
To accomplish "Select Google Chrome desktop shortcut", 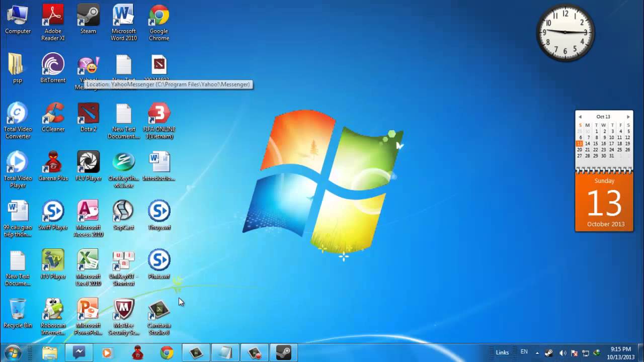I will point(159,23).
